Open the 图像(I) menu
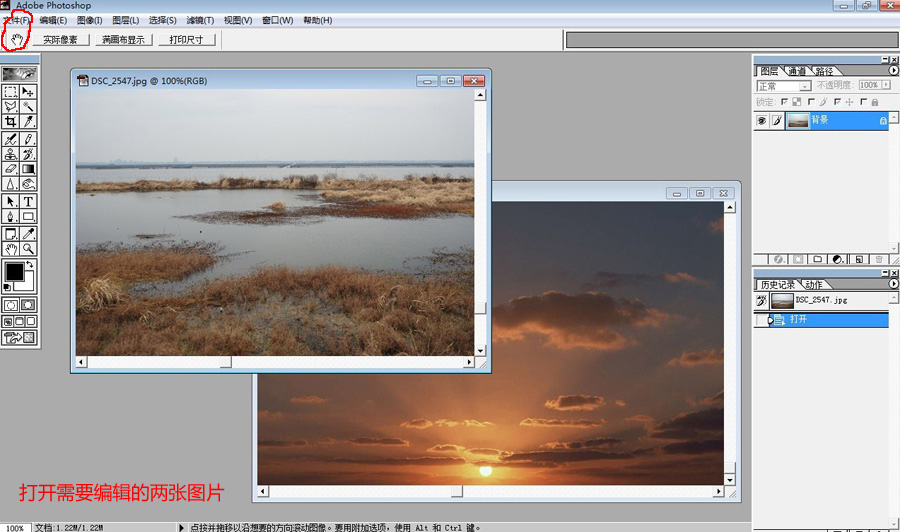Viewport: 900px width, 532px height. pyautogui.click(x=90, y=21)
